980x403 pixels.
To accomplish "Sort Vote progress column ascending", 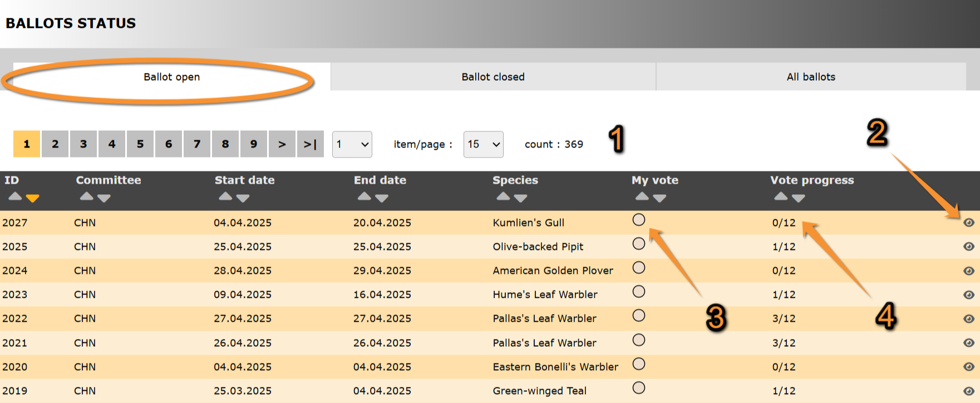I will coord(781,196).
